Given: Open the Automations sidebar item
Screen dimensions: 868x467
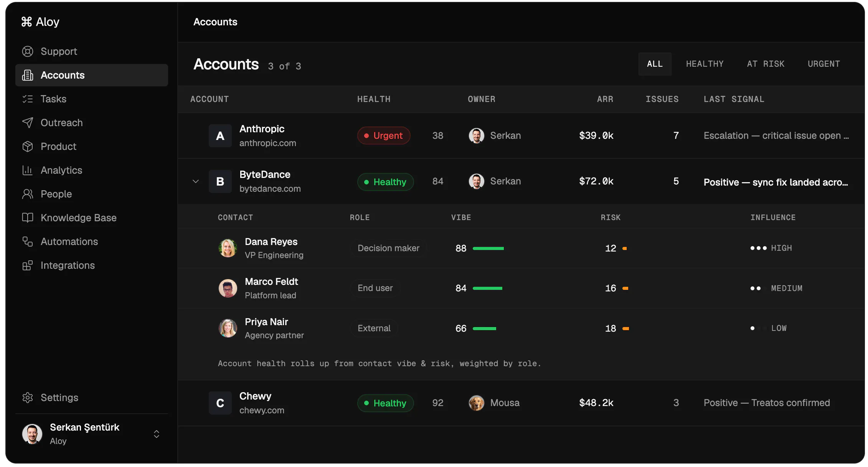Looking at the screenshot, I should point(92,242).
